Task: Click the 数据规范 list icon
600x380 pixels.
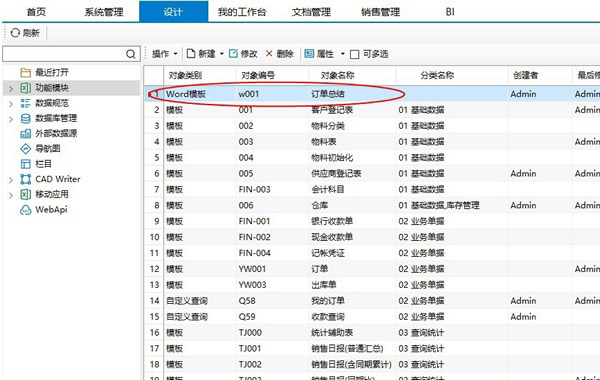Action: pos(26,103)
